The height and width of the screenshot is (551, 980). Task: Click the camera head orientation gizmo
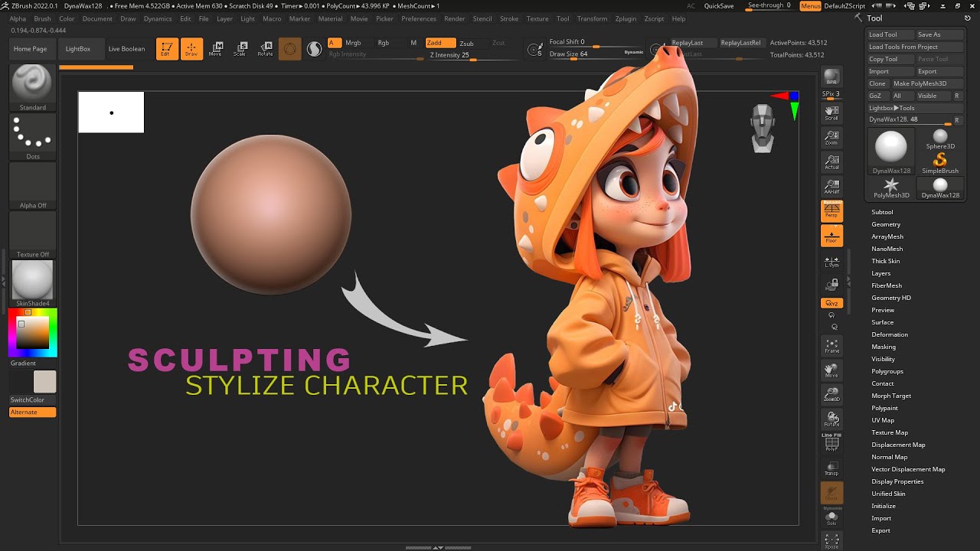point(763,128)
